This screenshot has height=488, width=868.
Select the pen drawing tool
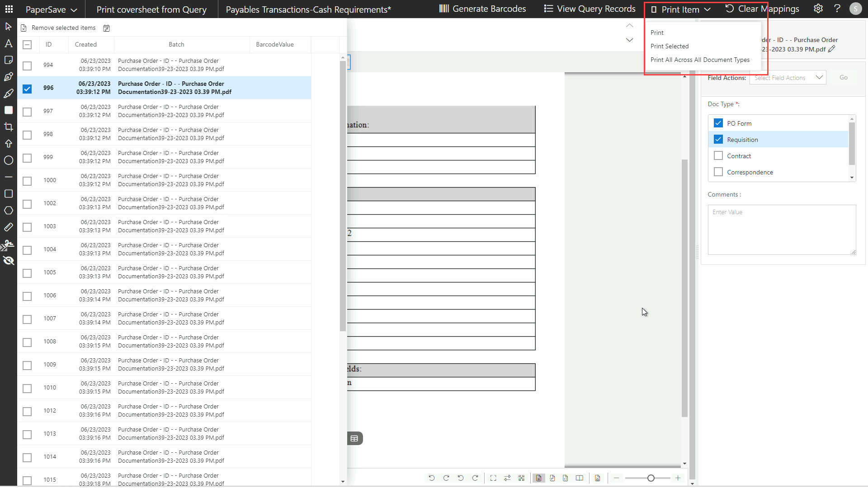click(x=8, y=77)
